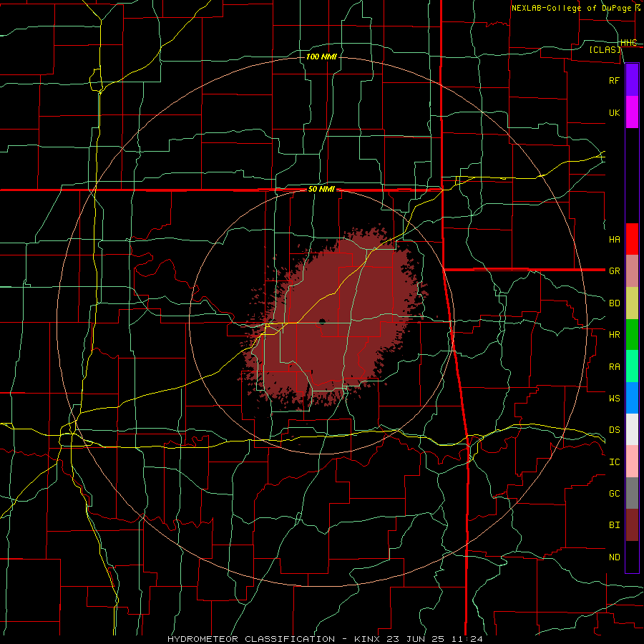Click the IC light pink legend swatch
This screenshot has width=644, height=644.
point(632,462)
